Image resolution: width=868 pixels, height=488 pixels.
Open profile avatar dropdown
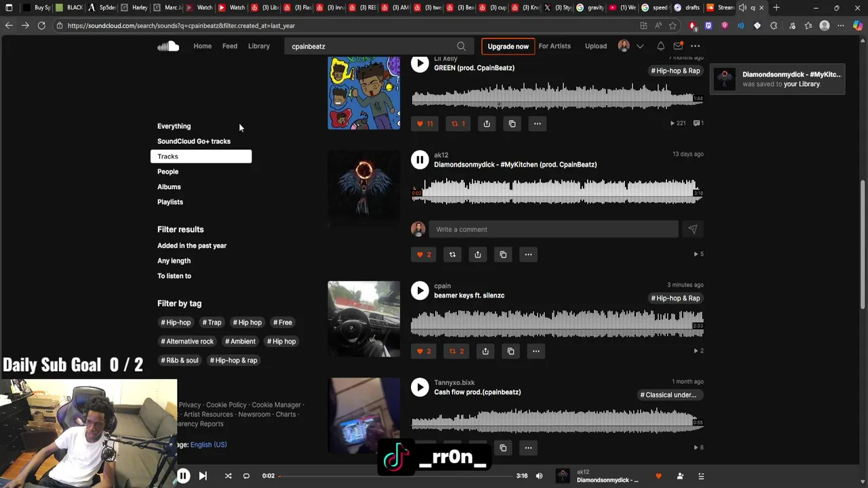[x=631, y=46]
